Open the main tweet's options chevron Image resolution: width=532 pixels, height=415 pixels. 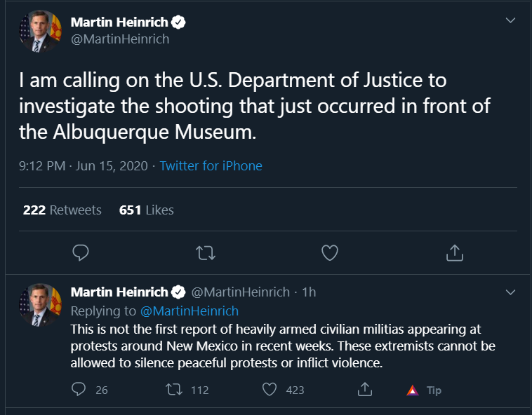coord(511,20)
